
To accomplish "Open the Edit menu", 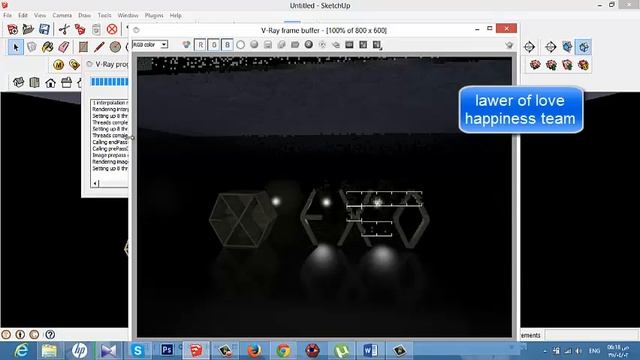I will [23, 15].
